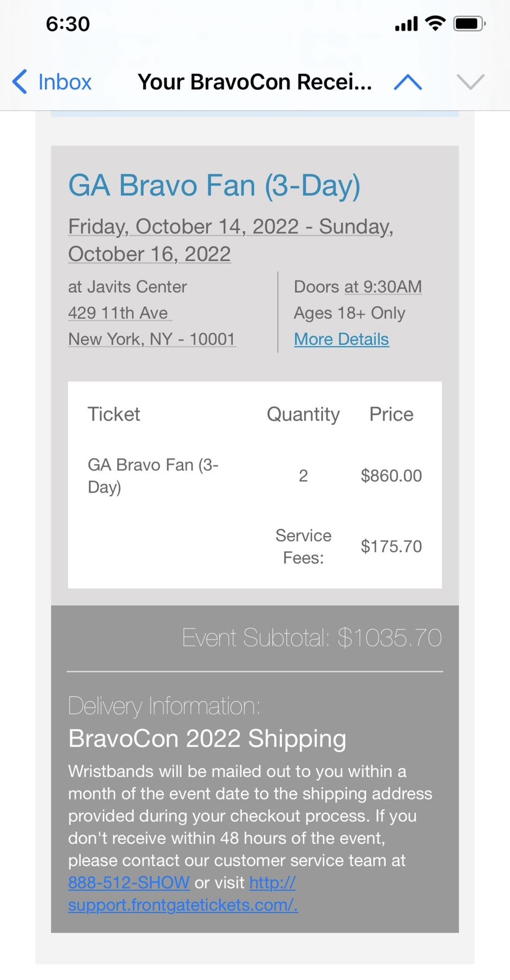Screen dimensions: 510x980
Task: Call the 888-512-SHOW phone link
Action: (x=129, y=883)
